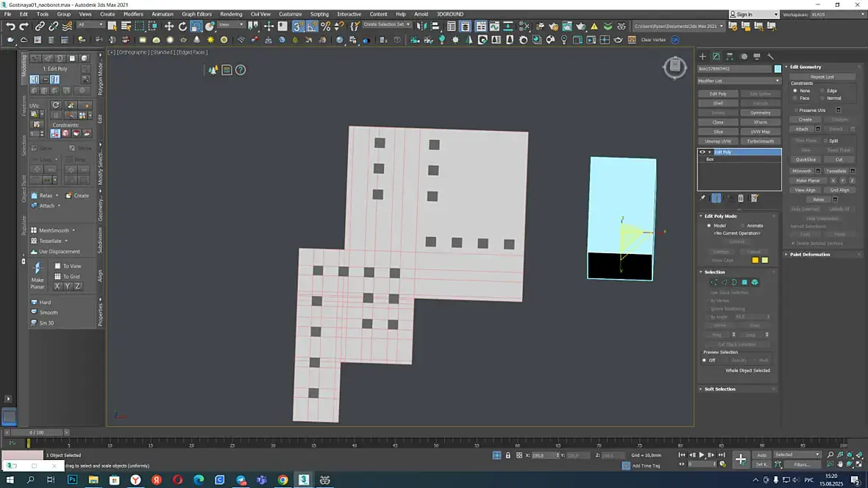
Task: Open the Graph Editors menu
Action: click(196, 14)
